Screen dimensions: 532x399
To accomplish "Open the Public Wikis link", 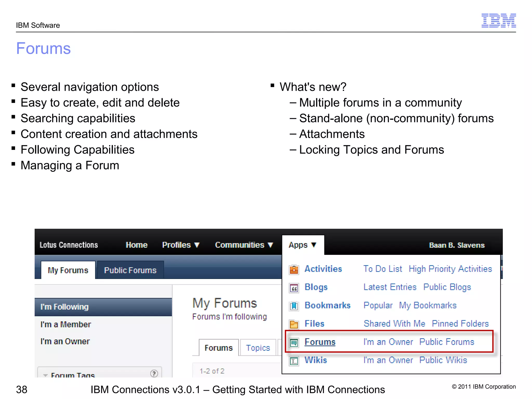I will pyautogui.click(x=443, y=360).
